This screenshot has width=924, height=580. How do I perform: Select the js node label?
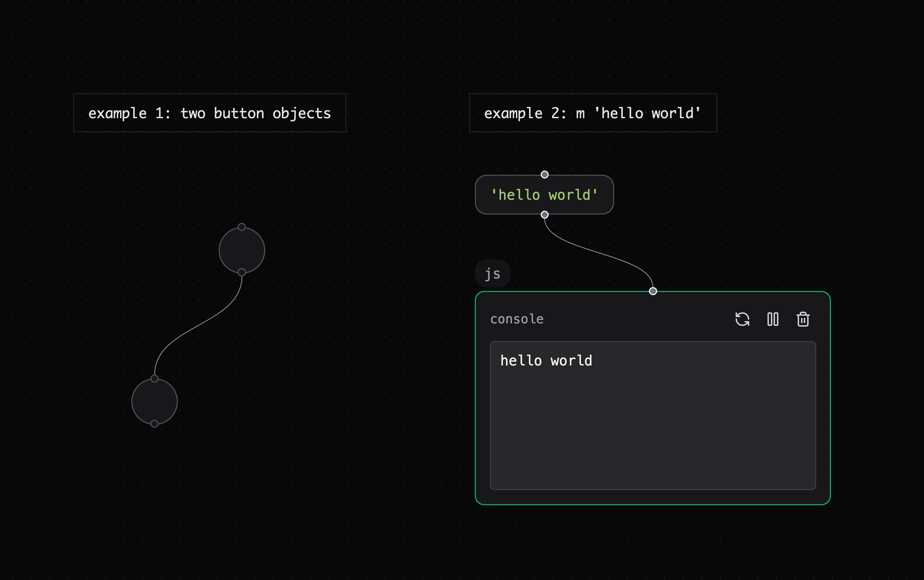coord(493,274)
